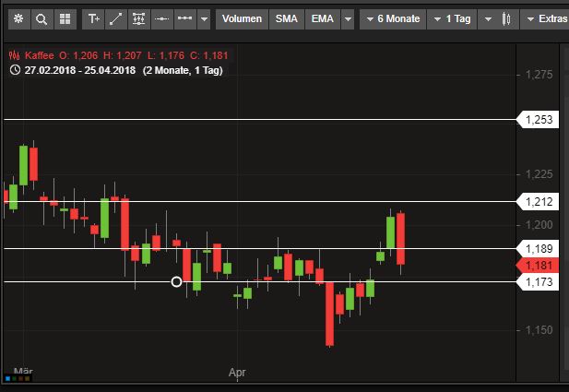Open the grid layout icon
Viewport: 569px width, 392px height.
click(x=65, y=18)
